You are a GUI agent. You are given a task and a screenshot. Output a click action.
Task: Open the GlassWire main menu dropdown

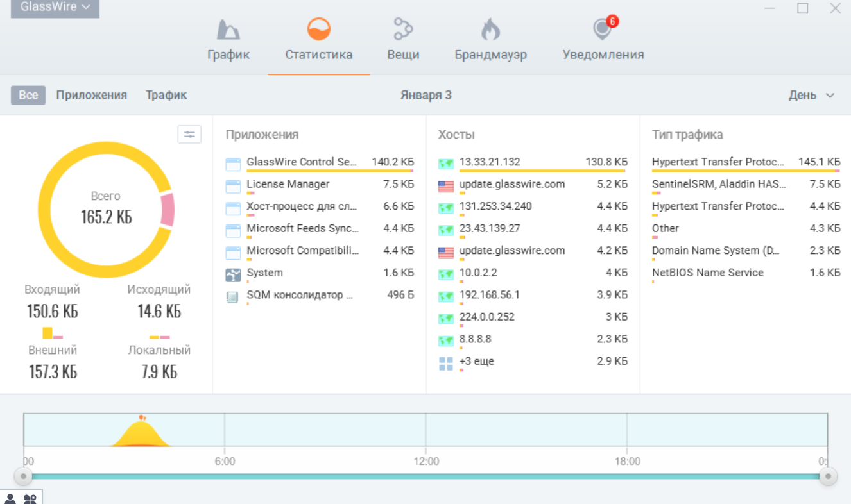click(55, 8)
